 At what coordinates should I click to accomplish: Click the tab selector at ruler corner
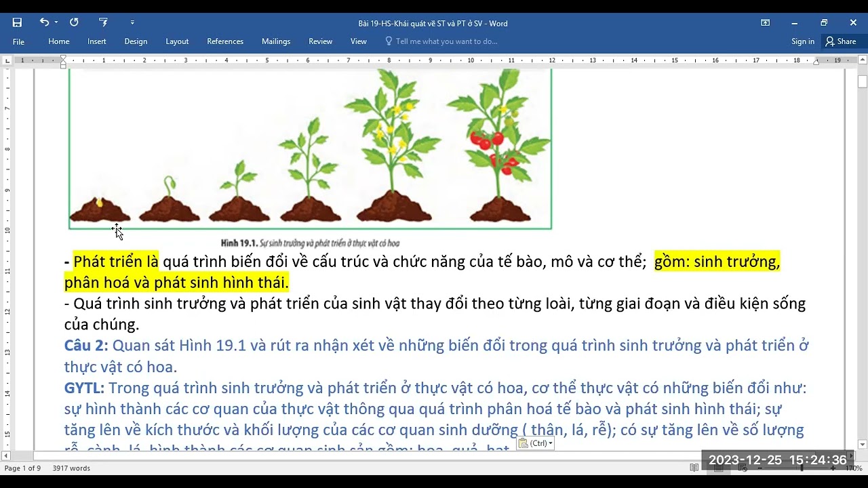[7, 60]
